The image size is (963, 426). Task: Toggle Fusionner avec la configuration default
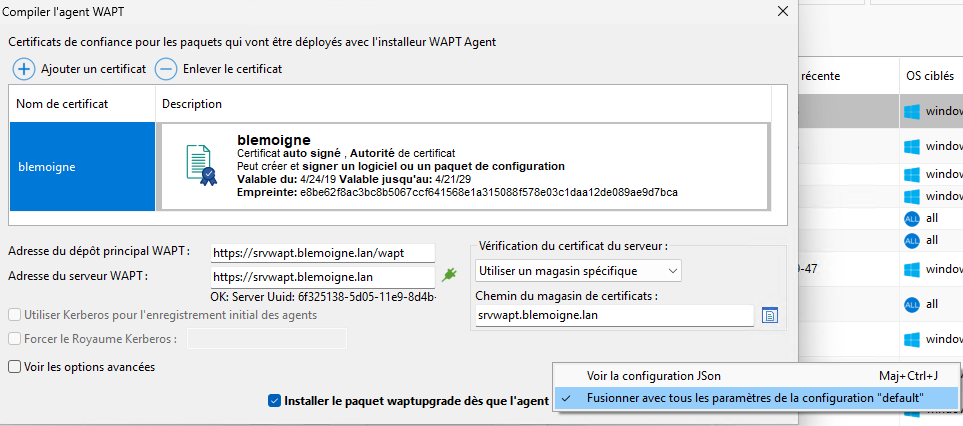click(755, 398)
